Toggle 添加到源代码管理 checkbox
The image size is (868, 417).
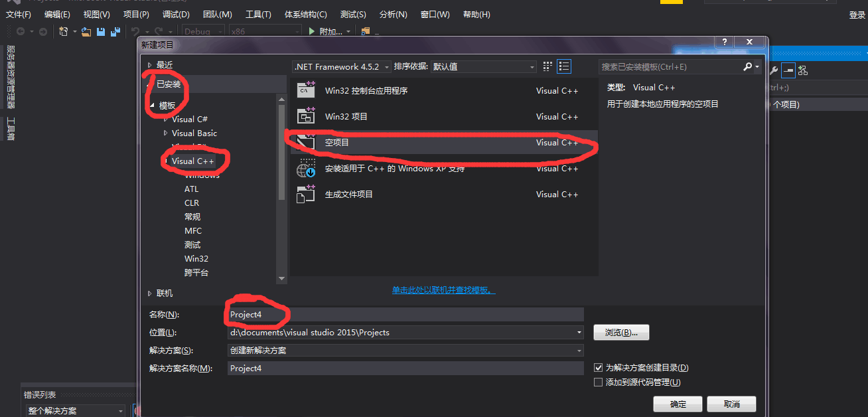(599, 382)
